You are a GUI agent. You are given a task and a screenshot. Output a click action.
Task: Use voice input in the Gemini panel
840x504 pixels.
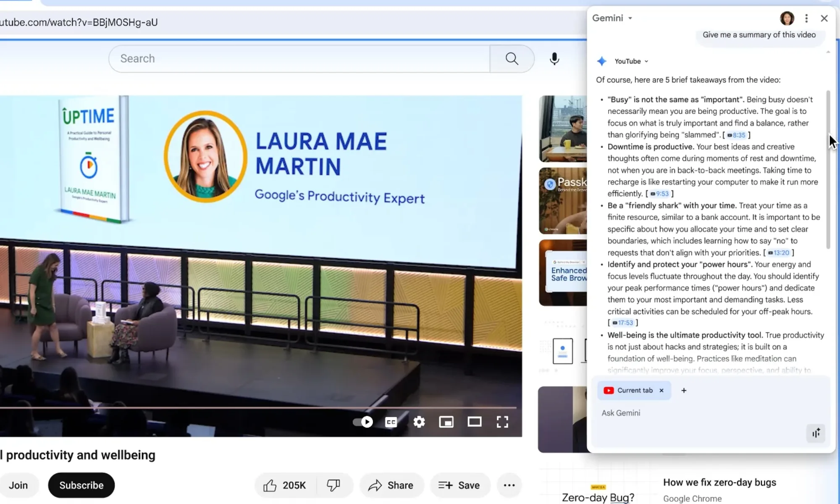coord(816,433)
